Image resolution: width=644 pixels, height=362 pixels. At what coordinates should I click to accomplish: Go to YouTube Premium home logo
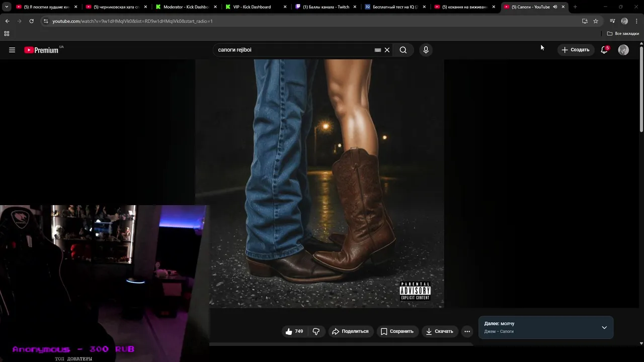point(41,50)
